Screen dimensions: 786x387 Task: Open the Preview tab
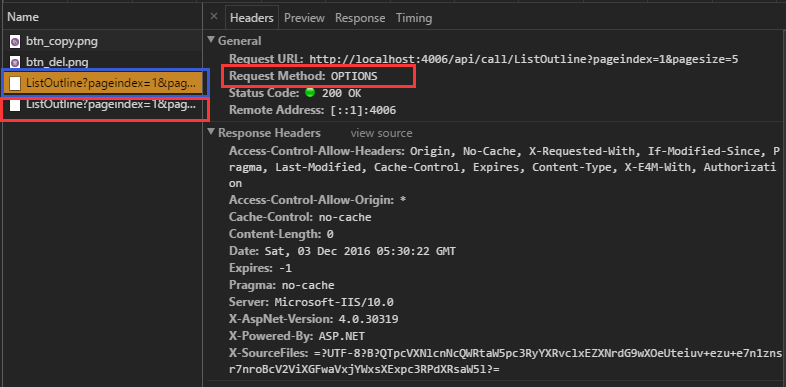304,18
